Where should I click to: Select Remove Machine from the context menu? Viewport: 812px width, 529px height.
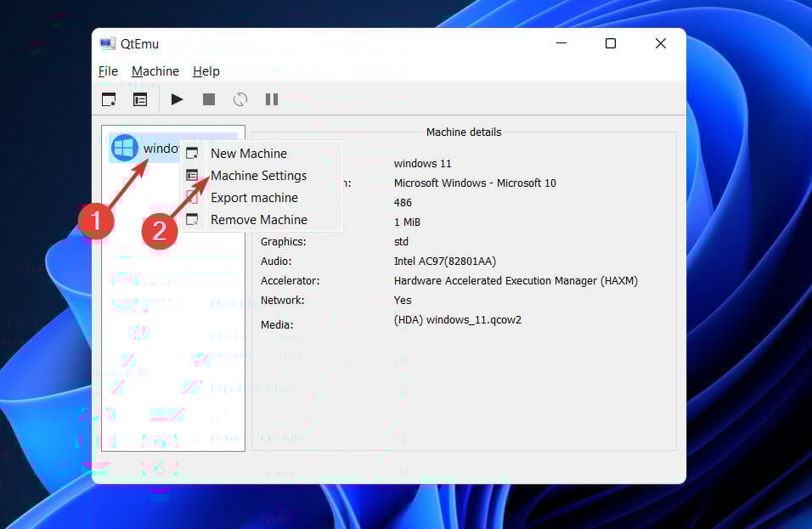(259, 220)
